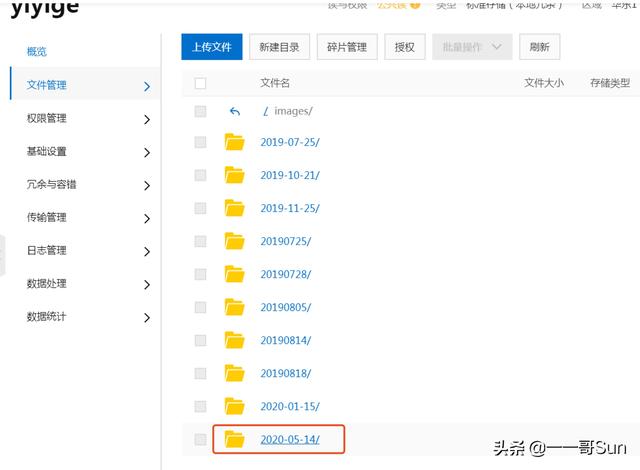Click the back arrow icon beside images/
The image size is (640, 470).
click(235, 111)
